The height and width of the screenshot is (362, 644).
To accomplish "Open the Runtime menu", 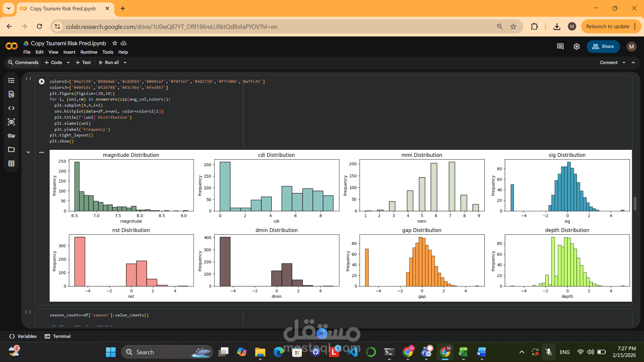I will [x=89, y=52].
